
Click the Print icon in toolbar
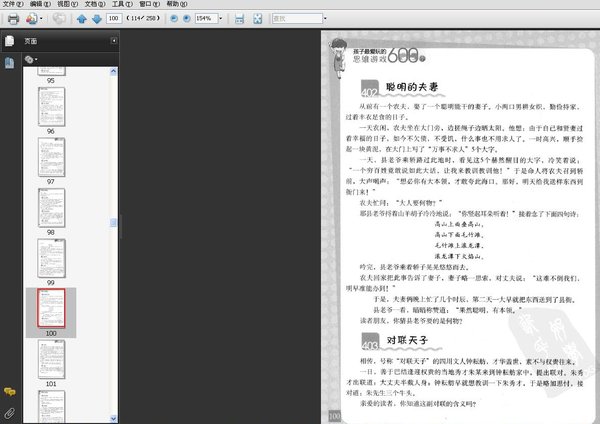(13, 18)
